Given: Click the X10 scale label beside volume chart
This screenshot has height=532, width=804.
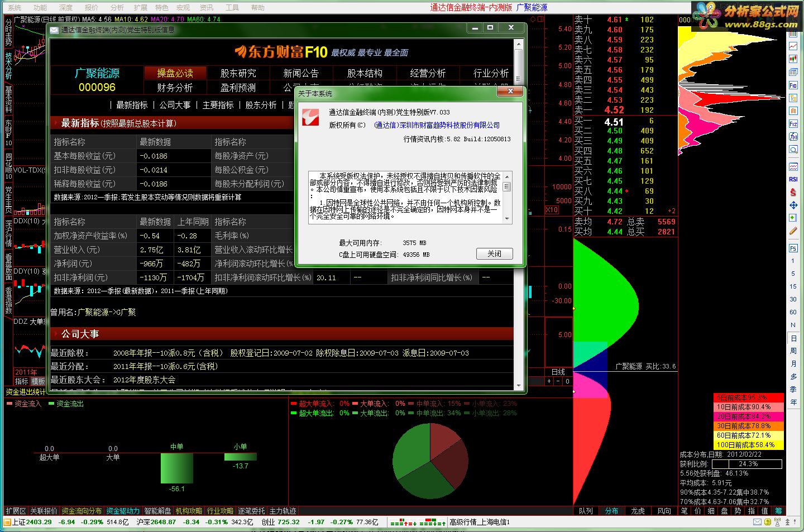Looking at the screenshot, I should click(552, 210).
